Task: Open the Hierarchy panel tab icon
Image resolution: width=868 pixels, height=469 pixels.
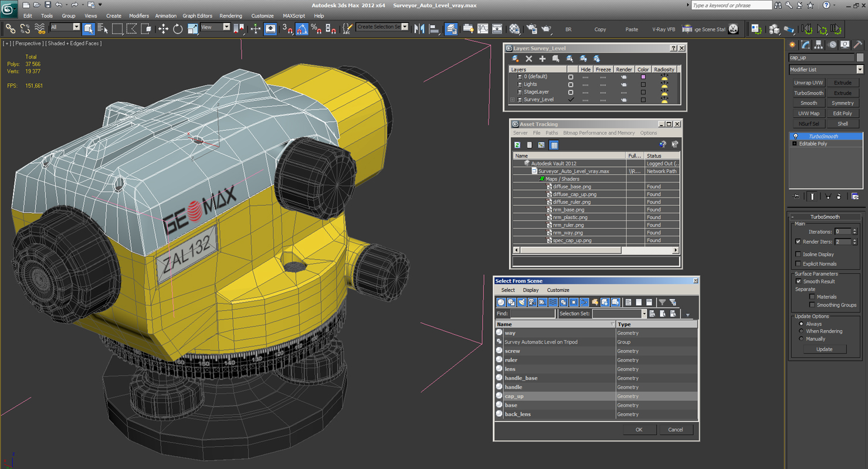Action: point(819,45)
